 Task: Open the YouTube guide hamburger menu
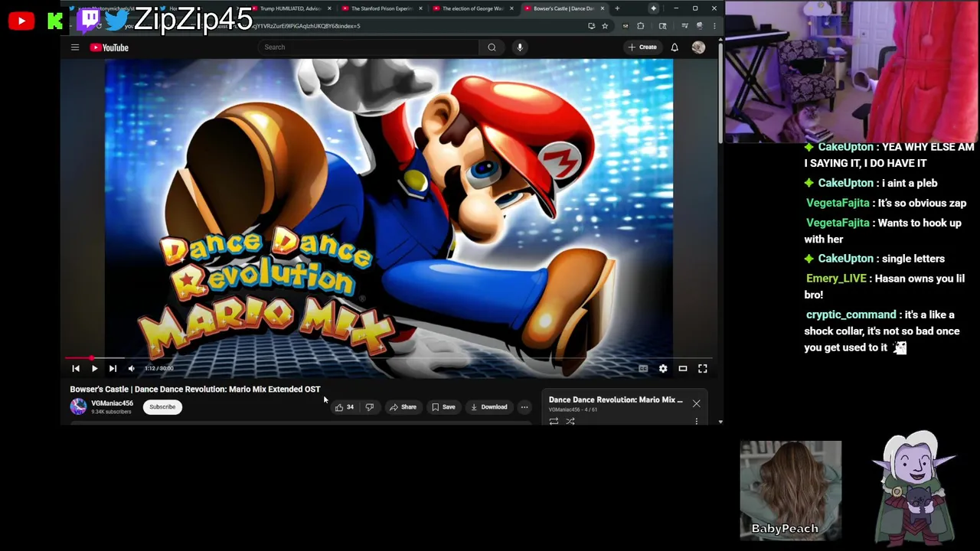pyautogui.click(x=75, y=47)
